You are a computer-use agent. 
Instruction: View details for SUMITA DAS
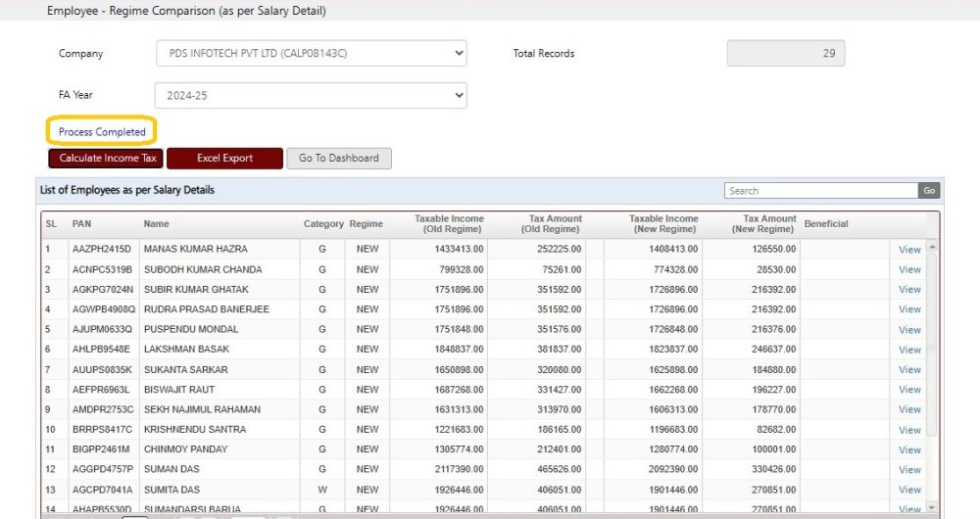(x=909, y=490)
